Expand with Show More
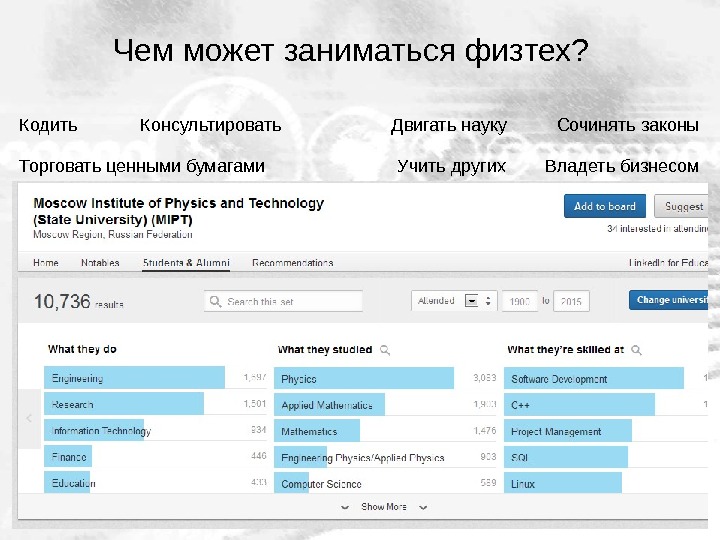This screenshot has width=720, height=540. coord(384,506)
